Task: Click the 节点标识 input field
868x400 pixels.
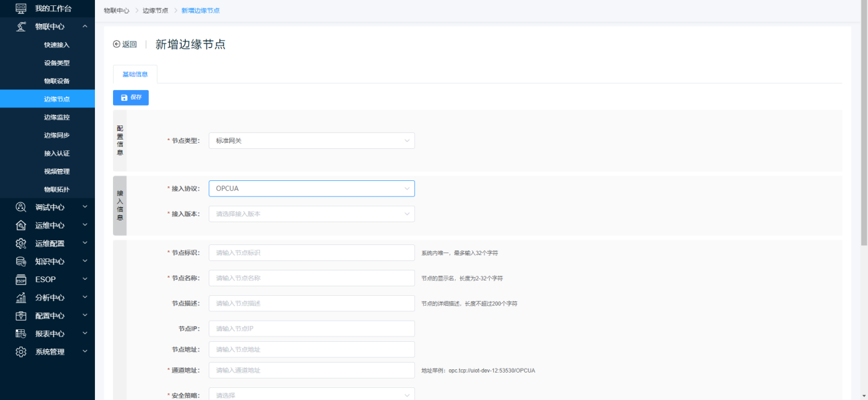Action: (311, 252)
